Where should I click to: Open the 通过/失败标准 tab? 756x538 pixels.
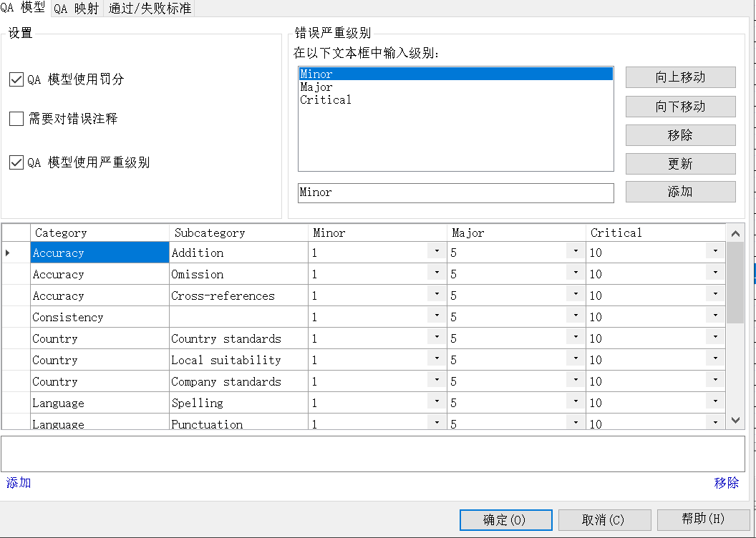(x=150, y=8)
